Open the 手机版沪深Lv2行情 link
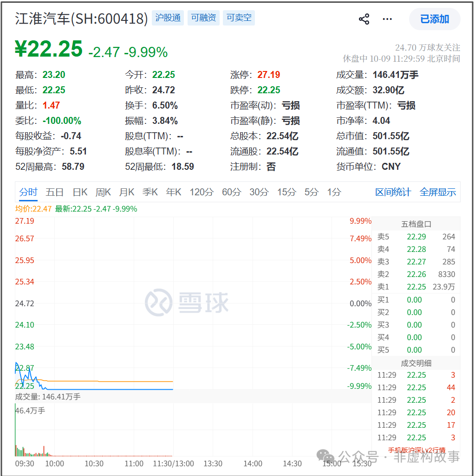The image size is (475, 476). [x=416, y=450]
